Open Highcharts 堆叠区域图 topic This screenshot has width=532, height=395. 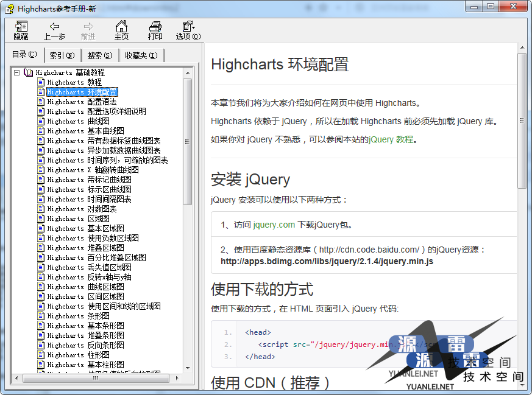pyautogui.click(x=85, y=248)
